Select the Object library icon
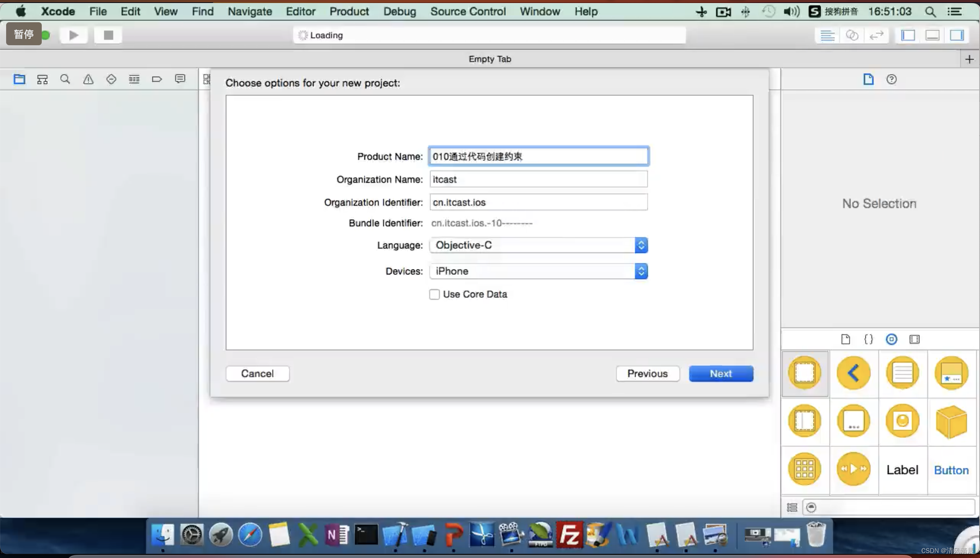This screenshot has width=980, height=558. coord(892,339)
